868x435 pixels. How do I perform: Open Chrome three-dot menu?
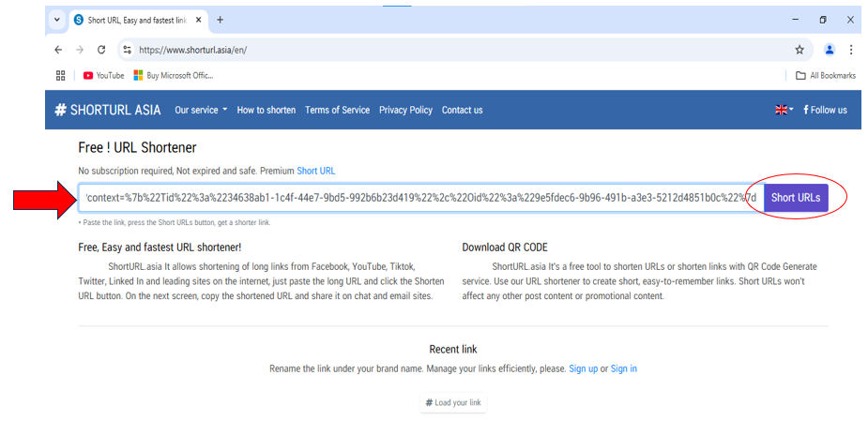click(x=851, y=50)
